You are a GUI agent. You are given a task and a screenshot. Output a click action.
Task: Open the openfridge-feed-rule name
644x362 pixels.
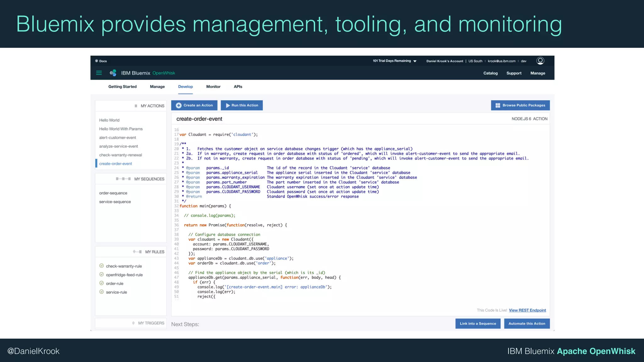click(124, 275)
